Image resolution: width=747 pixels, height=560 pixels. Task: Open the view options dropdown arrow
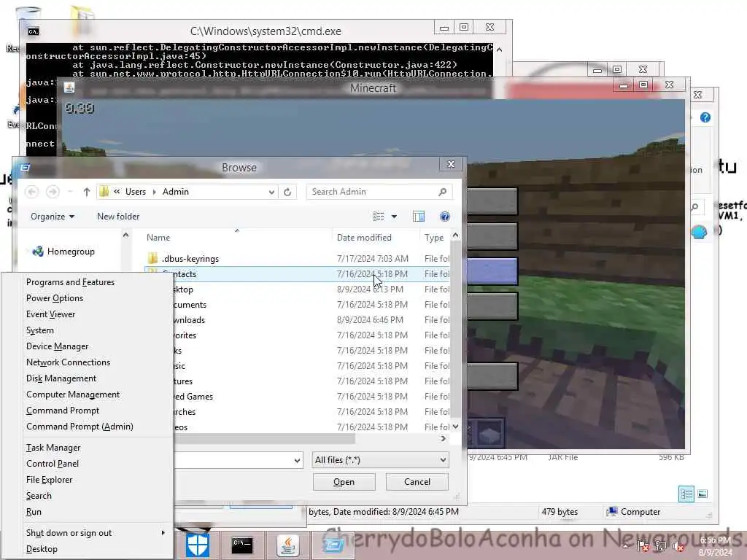(394, 217)
